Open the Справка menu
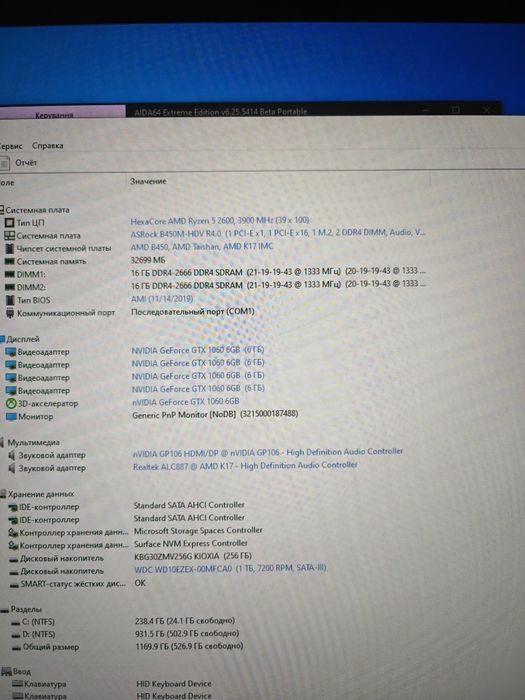 (x=47, y=146)
